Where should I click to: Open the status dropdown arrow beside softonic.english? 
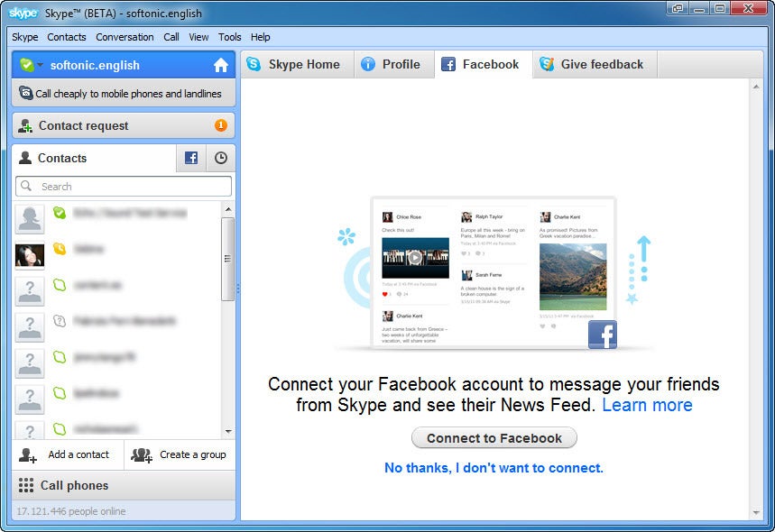click(40, 65)
